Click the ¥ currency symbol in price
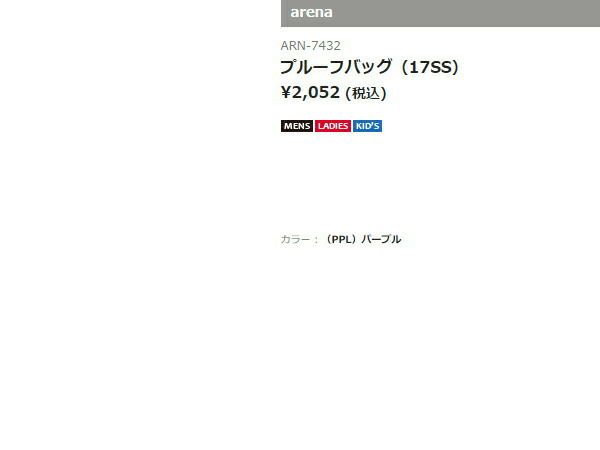Image resolution: width=600 pixels, height=450 pixels. click(x=286, y=92)
